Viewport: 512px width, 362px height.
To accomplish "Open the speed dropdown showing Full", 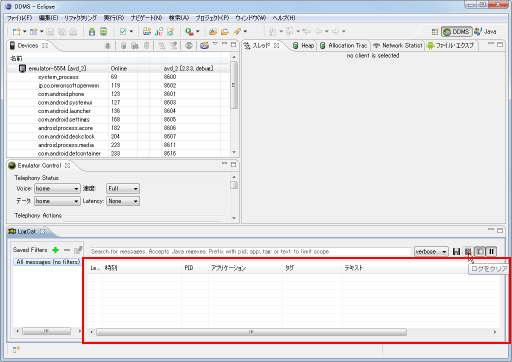I will pos(123,189).
